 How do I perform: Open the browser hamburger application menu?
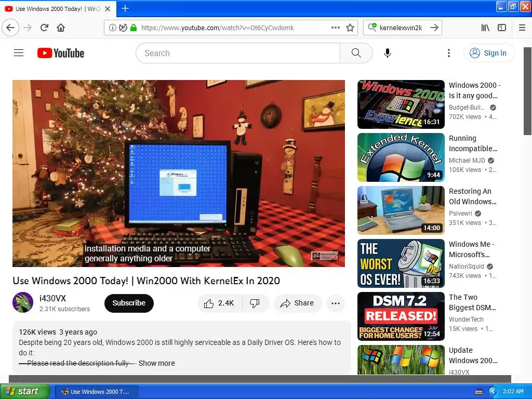pos(522,28)
